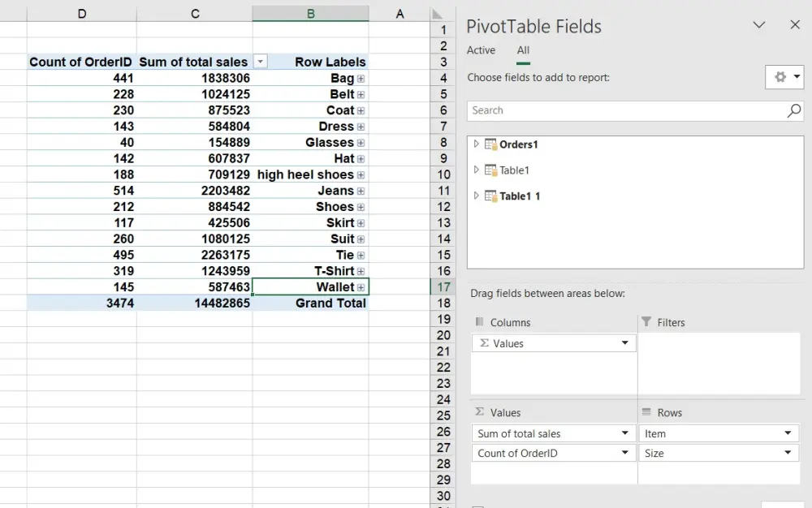Click the Sigma icon on the Values area

(x=482, y=412)
